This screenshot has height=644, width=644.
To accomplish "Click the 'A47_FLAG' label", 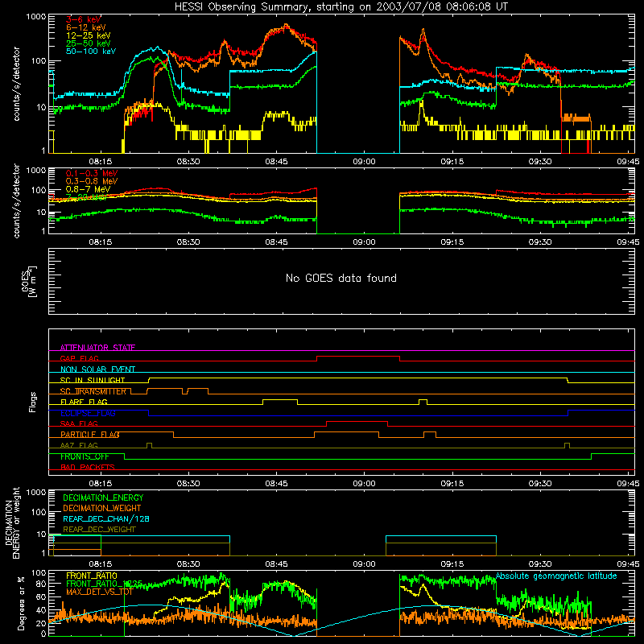I will [x=79, y=445].
